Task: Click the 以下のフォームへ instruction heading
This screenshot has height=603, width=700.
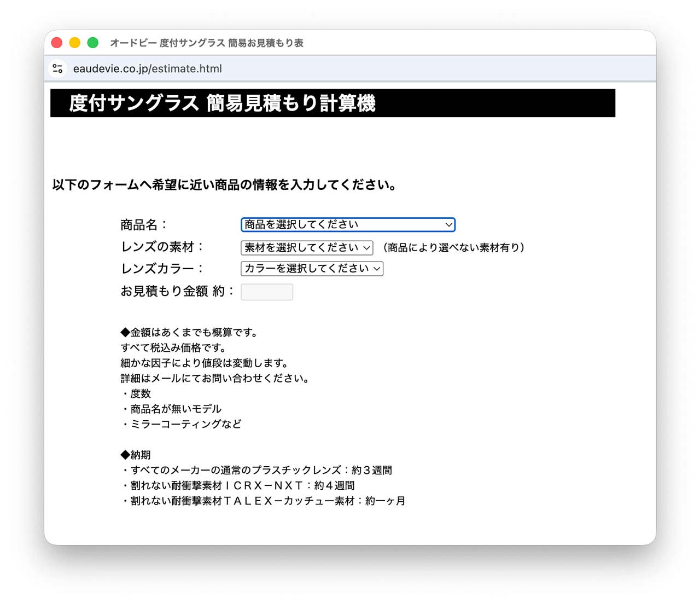Action: tap(224, 185)
